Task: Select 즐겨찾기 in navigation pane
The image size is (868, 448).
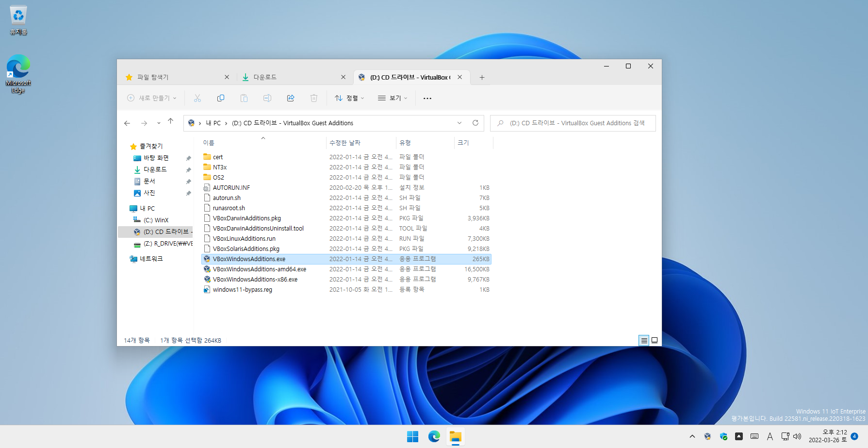Action: point(151,146)
